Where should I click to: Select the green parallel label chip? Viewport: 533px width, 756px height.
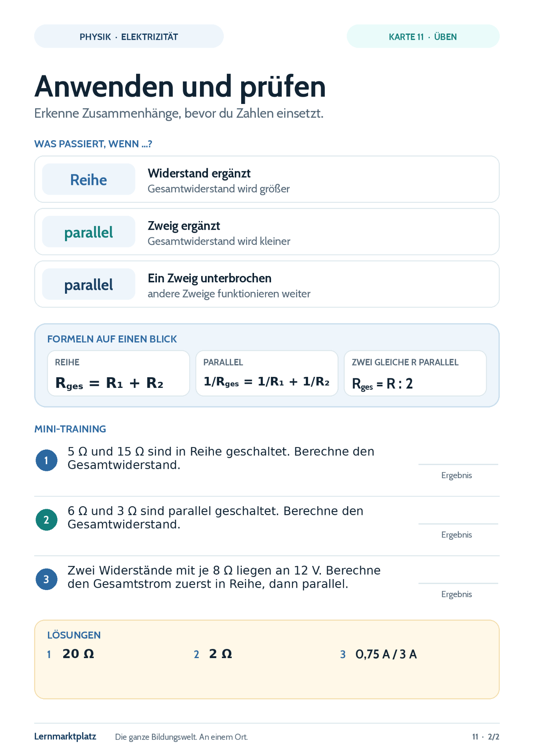point(88,232)
